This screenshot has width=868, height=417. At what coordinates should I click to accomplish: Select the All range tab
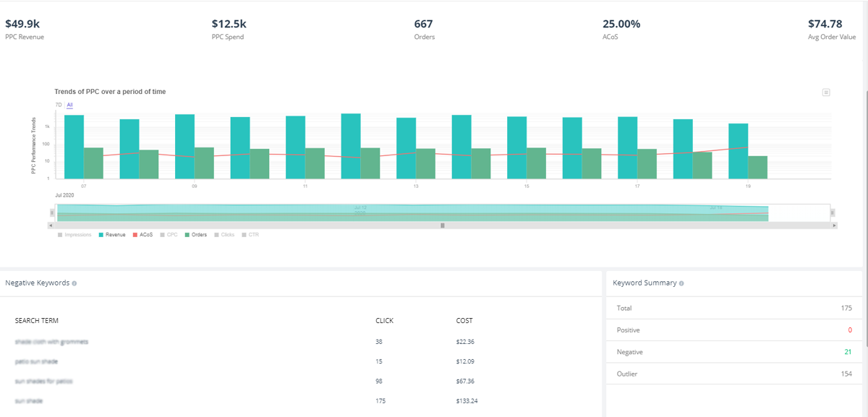click(x=69, y=105)
